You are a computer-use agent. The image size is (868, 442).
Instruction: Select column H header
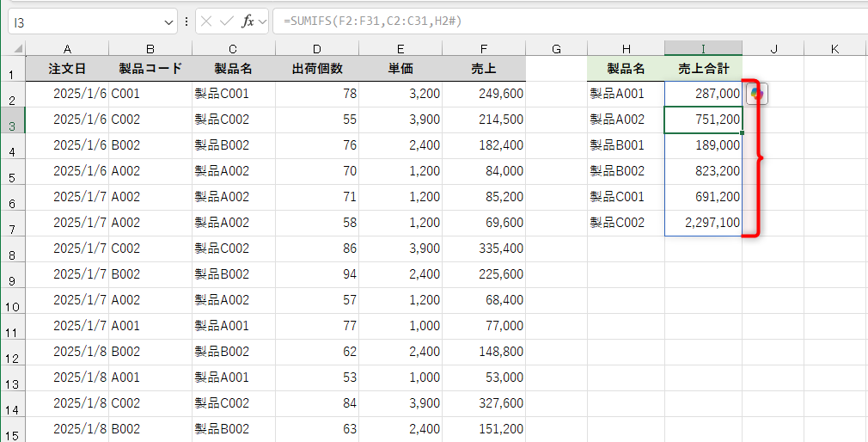point(627,49)
